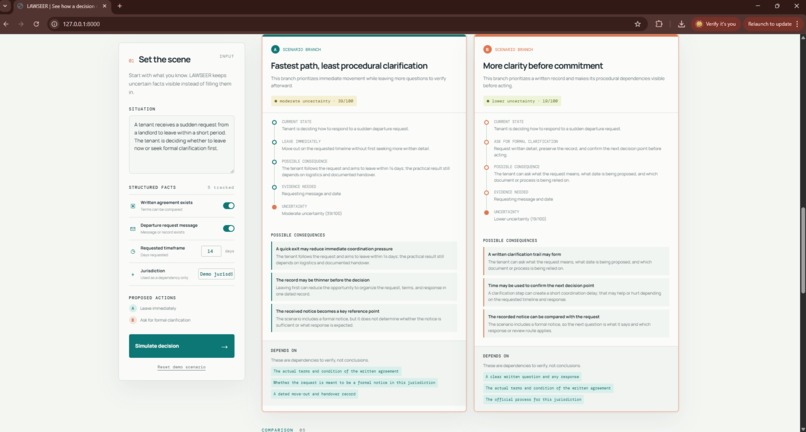Click the lower uncertainty 19/100 badge

tap(522, 101)
